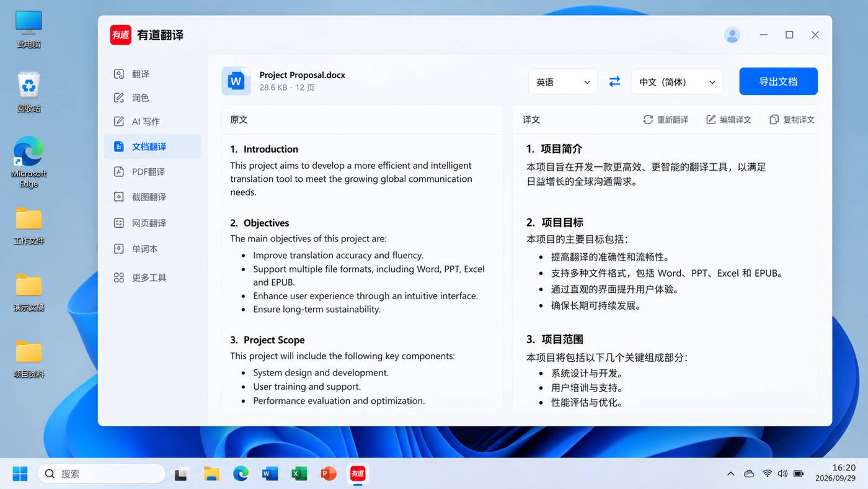The height and width of the screenshot is (489, 868).
Task: Click the '性能评估与优化。' bullet line
Action: point(587,402)
